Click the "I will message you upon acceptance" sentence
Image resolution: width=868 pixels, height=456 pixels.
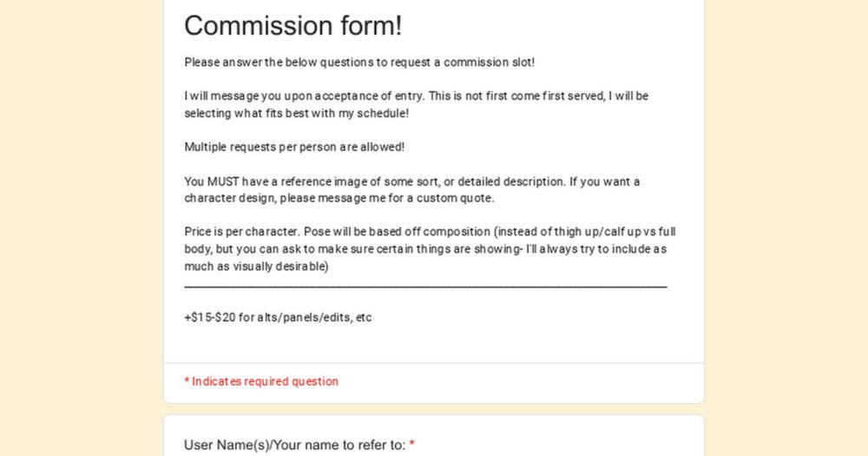(304, 96)
